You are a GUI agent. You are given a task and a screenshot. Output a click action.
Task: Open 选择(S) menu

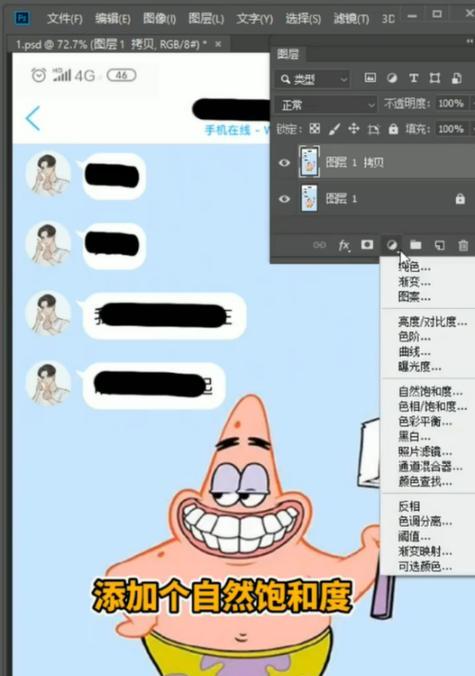click(x=303, y=19)
